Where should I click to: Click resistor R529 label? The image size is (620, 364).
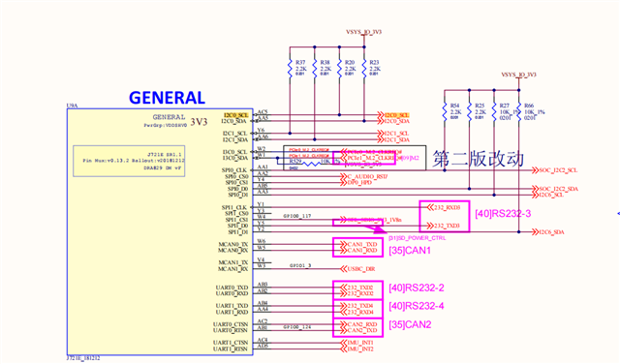[x=295, y=162]
